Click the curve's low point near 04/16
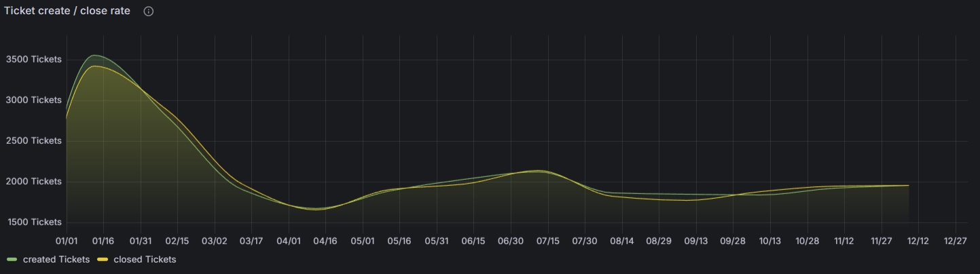The image size is (980, 274). point(319,208)
